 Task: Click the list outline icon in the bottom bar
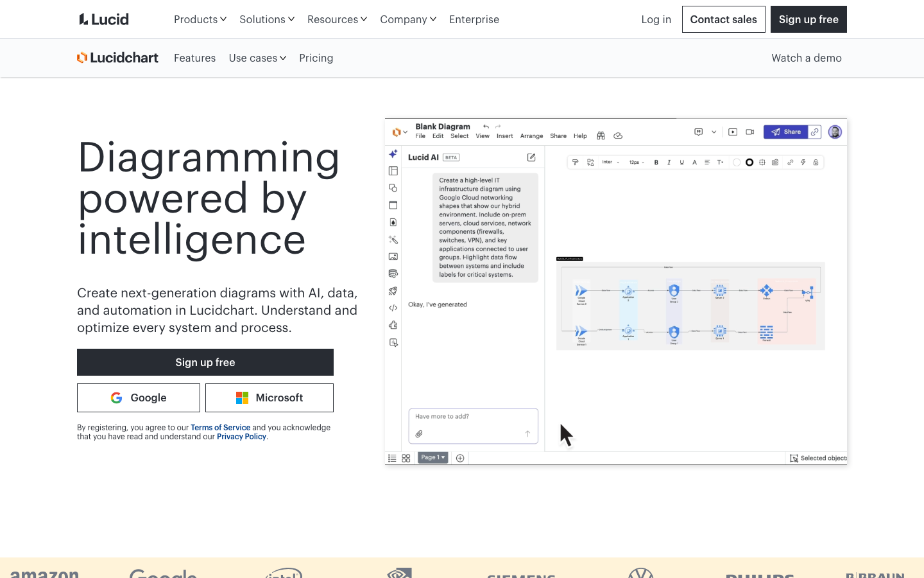pyautogui.click(x=392, y=458)
